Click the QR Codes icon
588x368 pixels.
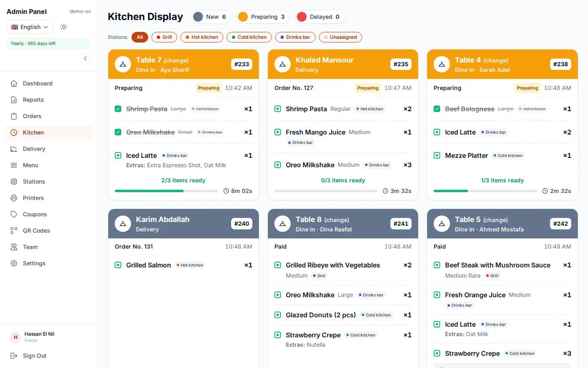coord(14,231)
